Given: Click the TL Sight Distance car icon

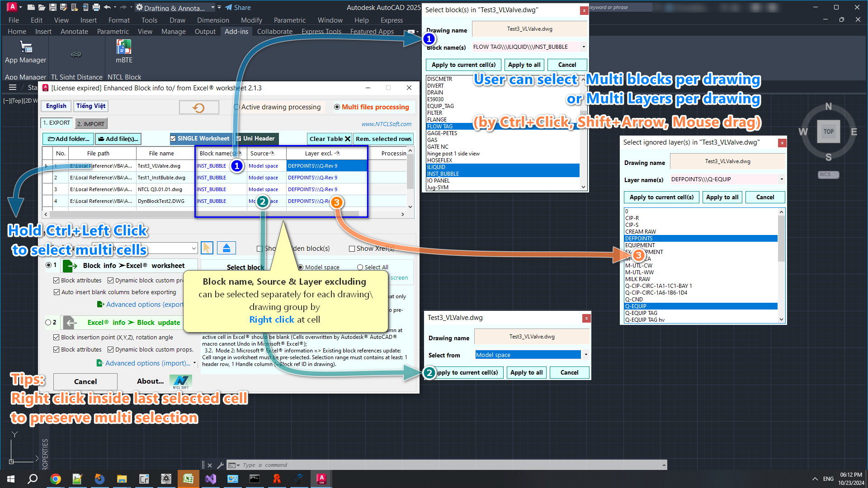Looking at the screenshot, I should click(x=76, y=54).
